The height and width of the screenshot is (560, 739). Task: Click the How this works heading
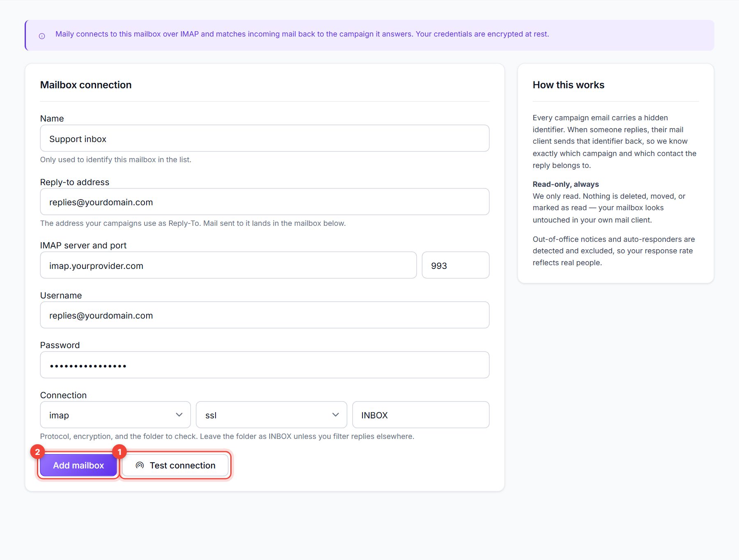pos(569,85)
